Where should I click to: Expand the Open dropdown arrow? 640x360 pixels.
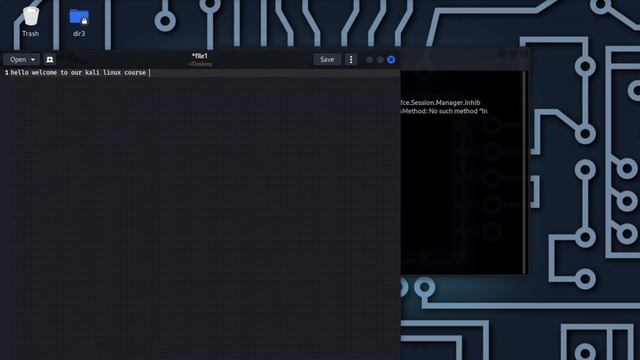(33, 60)
